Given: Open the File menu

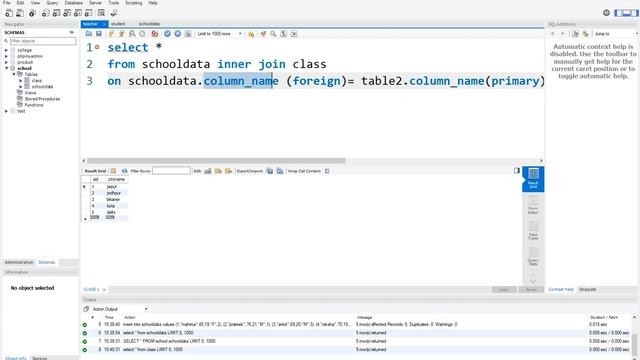Looking at the screenshot, I should (x=7, y=3).
